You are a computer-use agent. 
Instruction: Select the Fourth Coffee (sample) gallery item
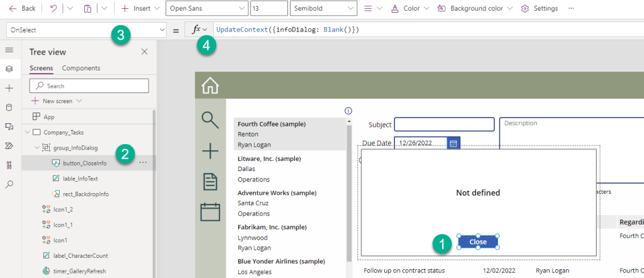290,134
